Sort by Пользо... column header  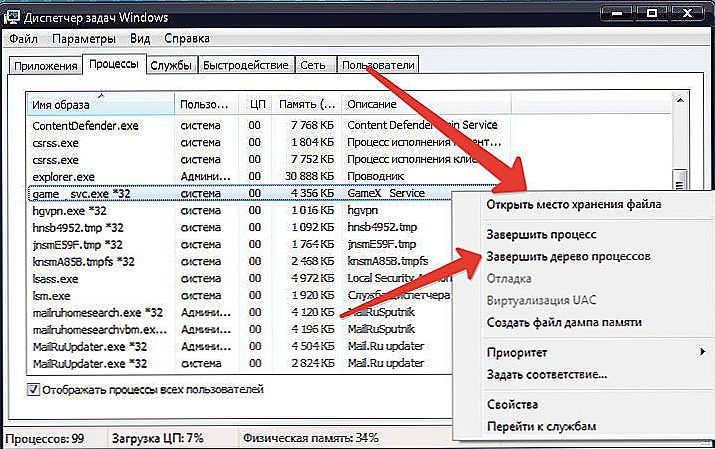[207, 104]
